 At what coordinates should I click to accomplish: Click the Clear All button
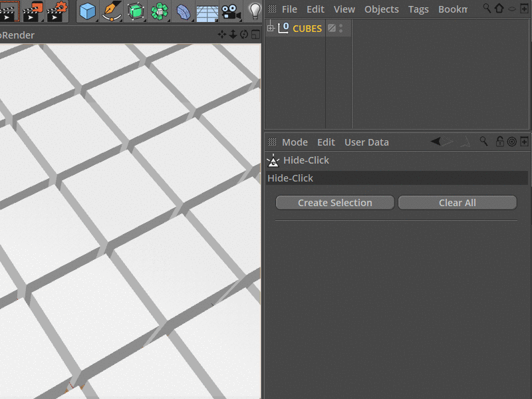pos(458,203)
